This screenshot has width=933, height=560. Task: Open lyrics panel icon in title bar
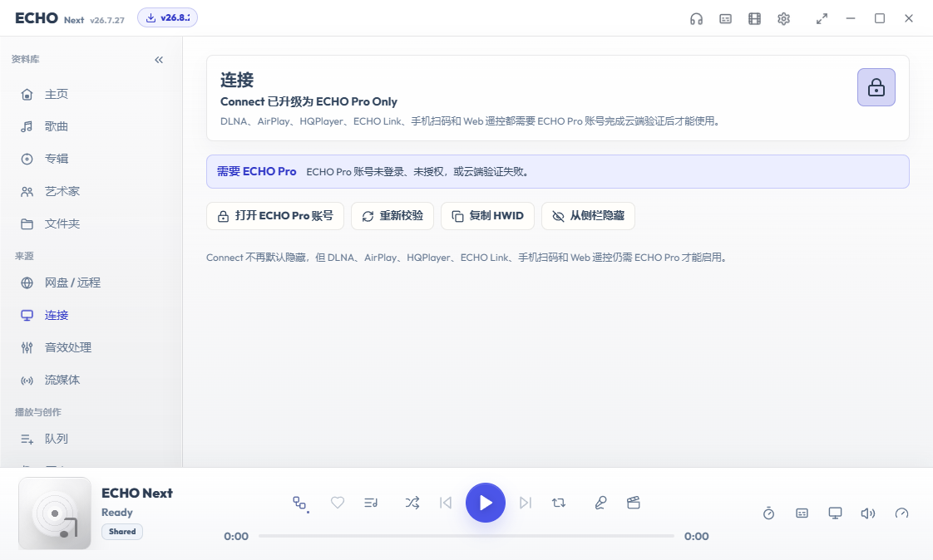[725, 19]
